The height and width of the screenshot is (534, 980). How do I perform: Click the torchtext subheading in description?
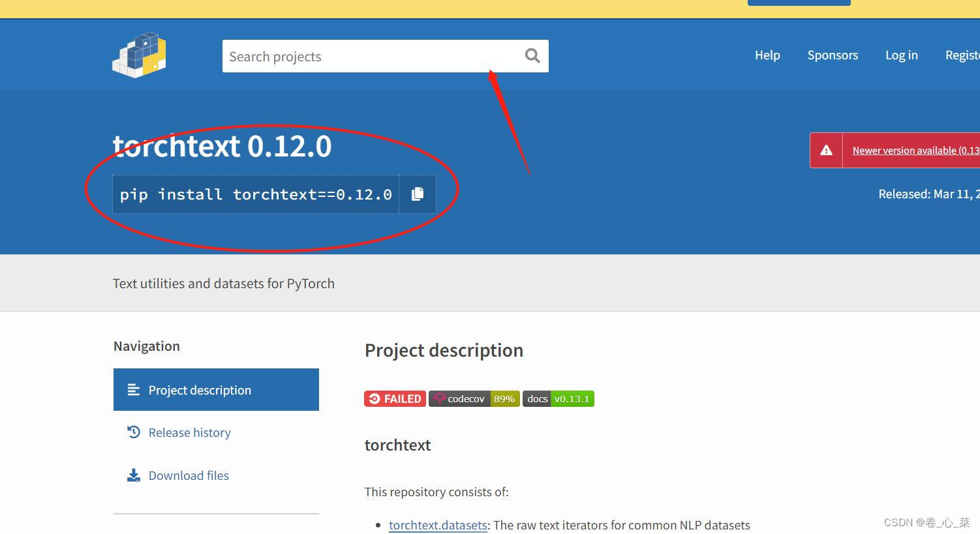[x=397, y=445]
